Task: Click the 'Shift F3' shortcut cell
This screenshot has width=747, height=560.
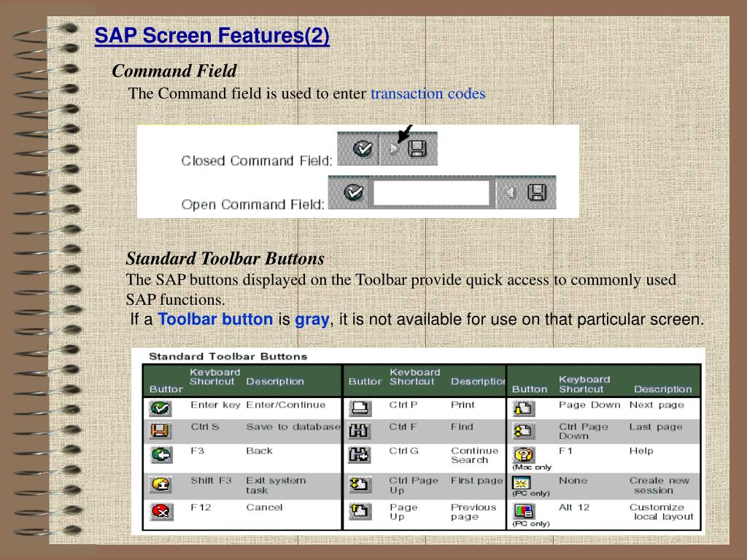Action: click(211, 481)
